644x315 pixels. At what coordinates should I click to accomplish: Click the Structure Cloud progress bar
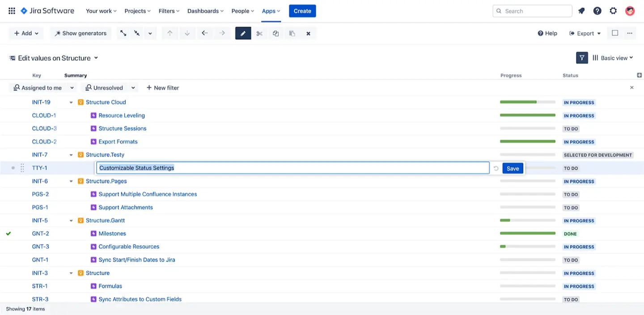point(528,102)
